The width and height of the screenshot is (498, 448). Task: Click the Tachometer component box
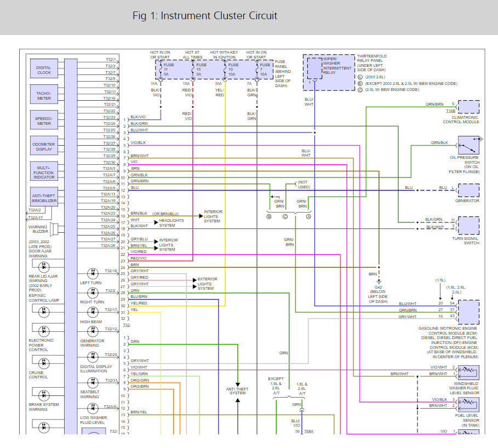pos(44,94)
